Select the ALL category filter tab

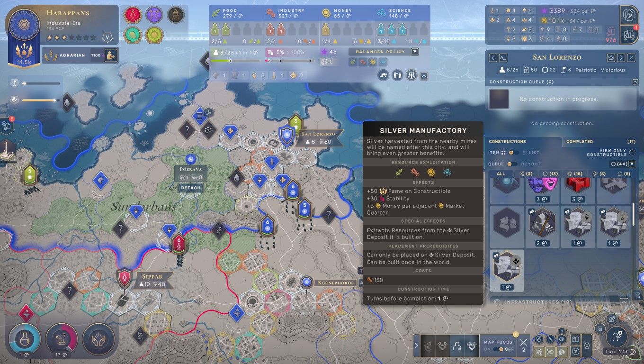point(501,174)
